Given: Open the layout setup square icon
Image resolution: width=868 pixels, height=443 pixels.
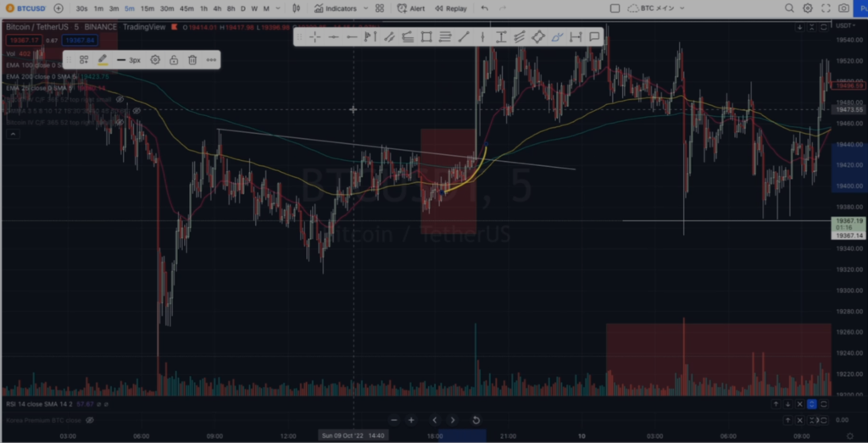Looking at the screenshot, I should (x=615, y=8).
